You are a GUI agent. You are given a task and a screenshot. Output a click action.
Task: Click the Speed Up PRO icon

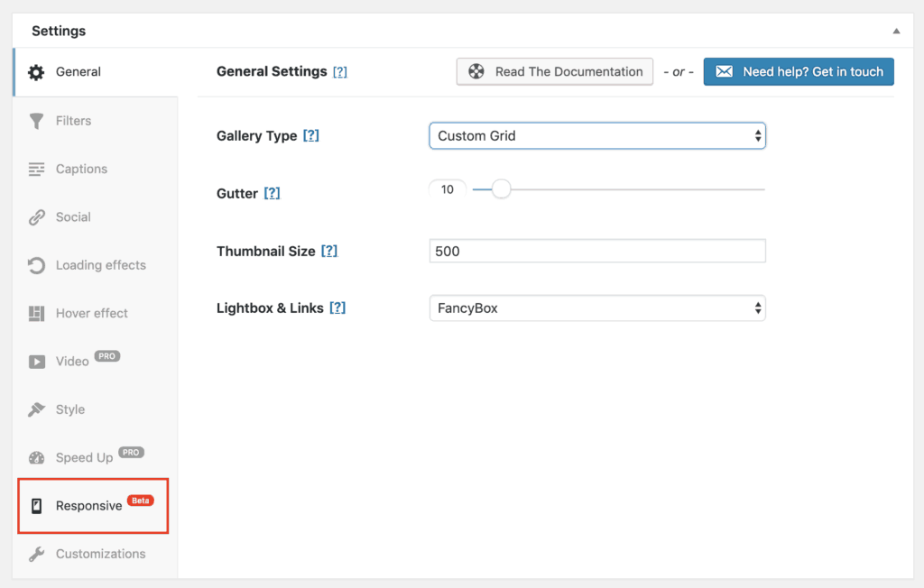(x=35, y=457)
